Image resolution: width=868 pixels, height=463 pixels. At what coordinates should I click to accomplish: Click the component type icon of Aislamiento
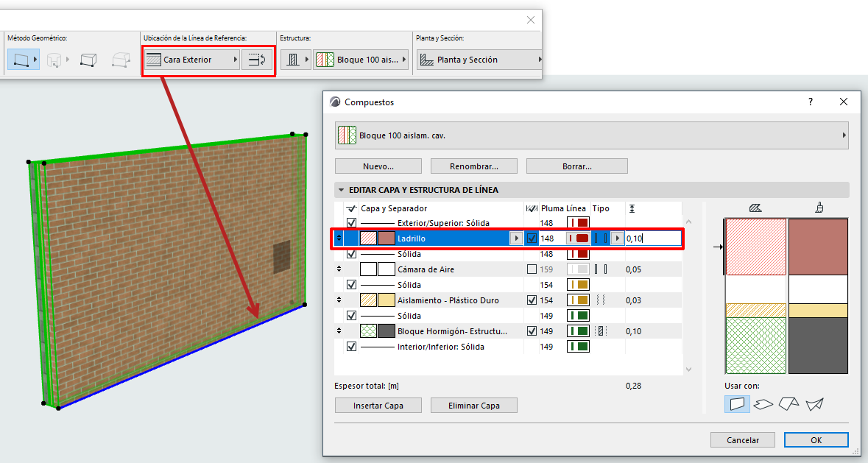point(601,300)
